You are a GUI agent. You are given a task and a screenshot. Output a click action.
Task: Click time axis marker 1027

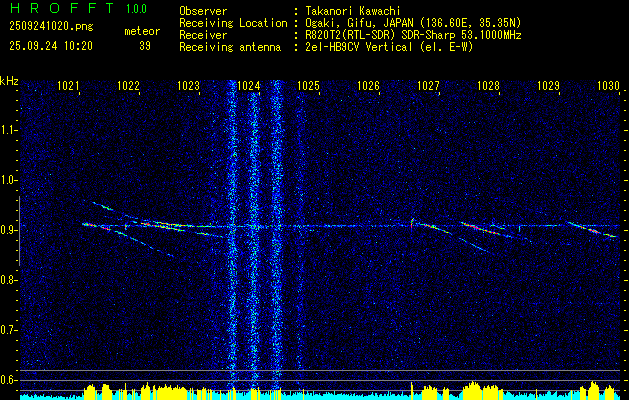point(428,86)
